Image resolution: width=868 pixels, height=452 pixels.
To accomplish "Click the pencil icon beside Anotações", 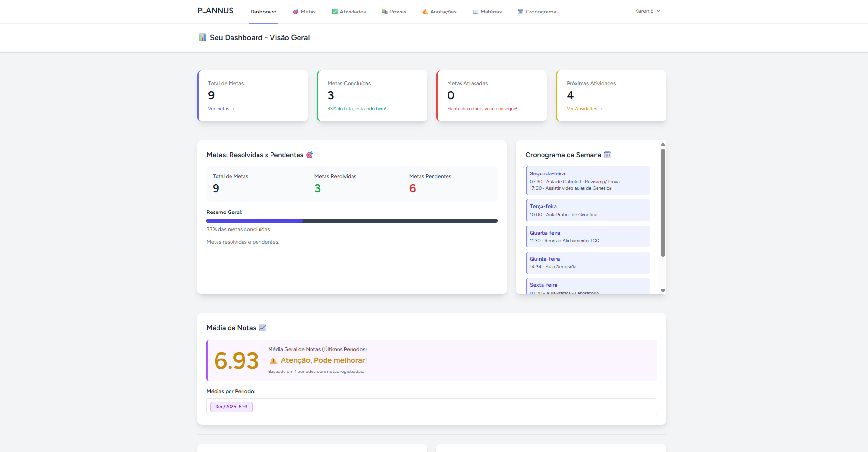I will click(425, 12).
